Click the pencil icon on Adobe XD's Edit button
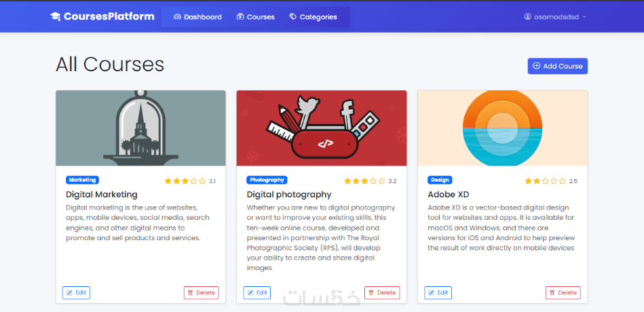 pos(432,293)
